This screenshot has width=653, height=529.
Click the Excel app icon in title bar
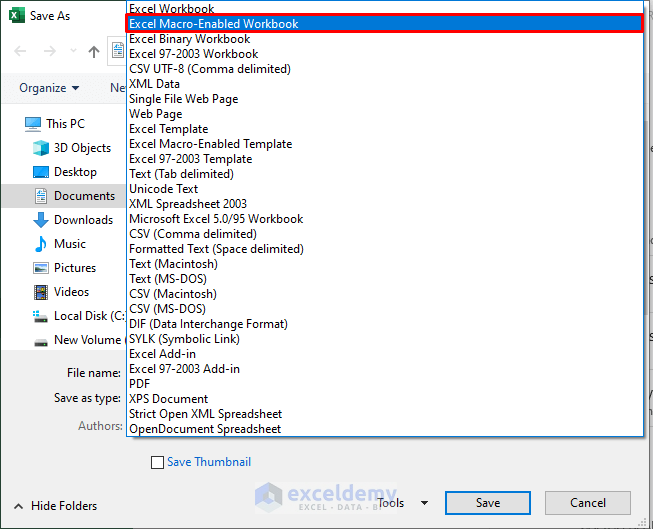17,15
